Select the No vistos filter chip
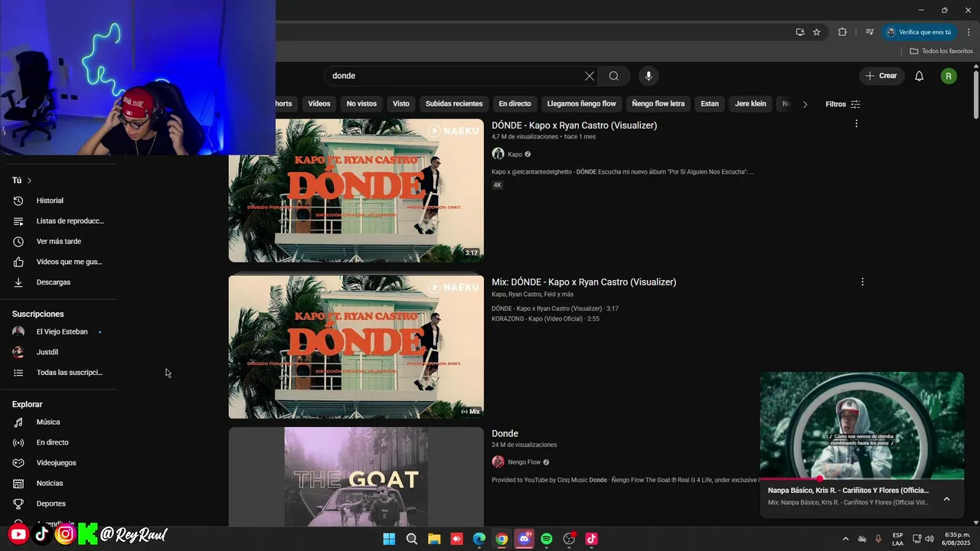980x551 pixels. tap(361, 104)
